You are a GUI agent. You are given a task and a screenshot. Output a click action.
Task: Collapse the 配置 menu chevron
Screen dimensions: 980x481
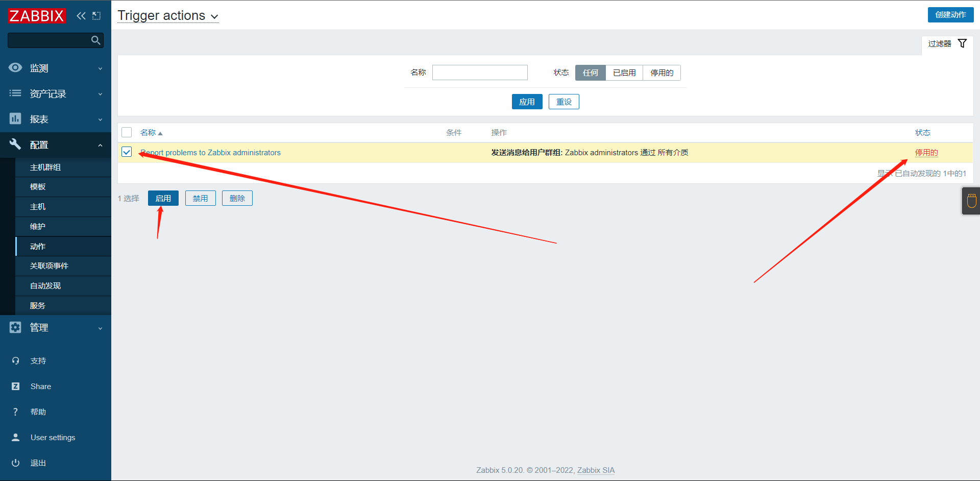pyautogui.click(x=100, y=145)
